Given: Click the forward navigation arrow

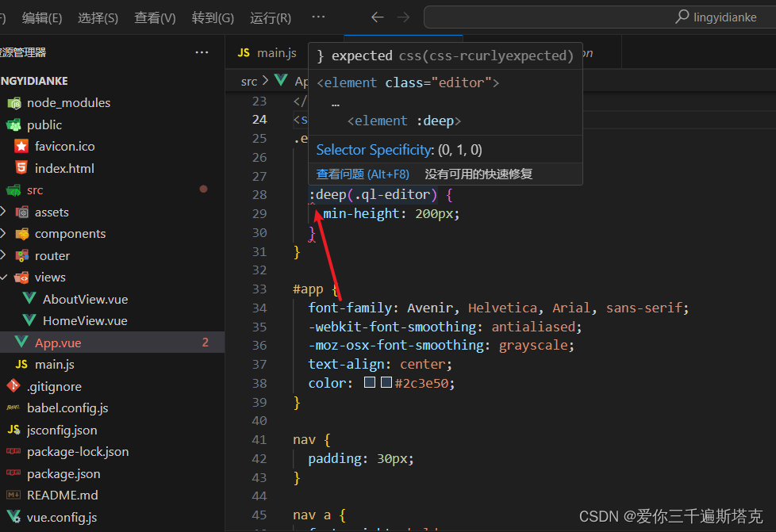Looking at the screenshot, I should point(403,17).
